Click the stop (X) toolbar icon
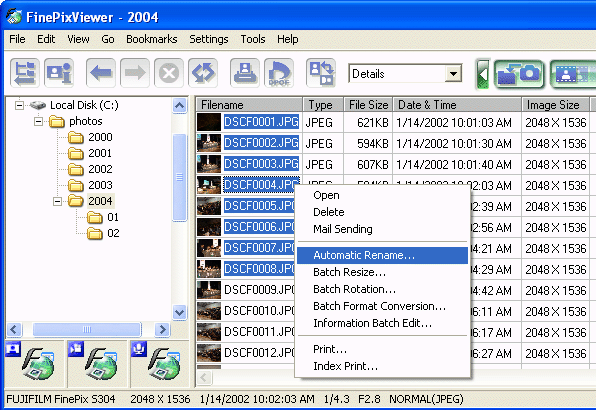The width and height of the screenshot is (596, 410). click(169, 72)
